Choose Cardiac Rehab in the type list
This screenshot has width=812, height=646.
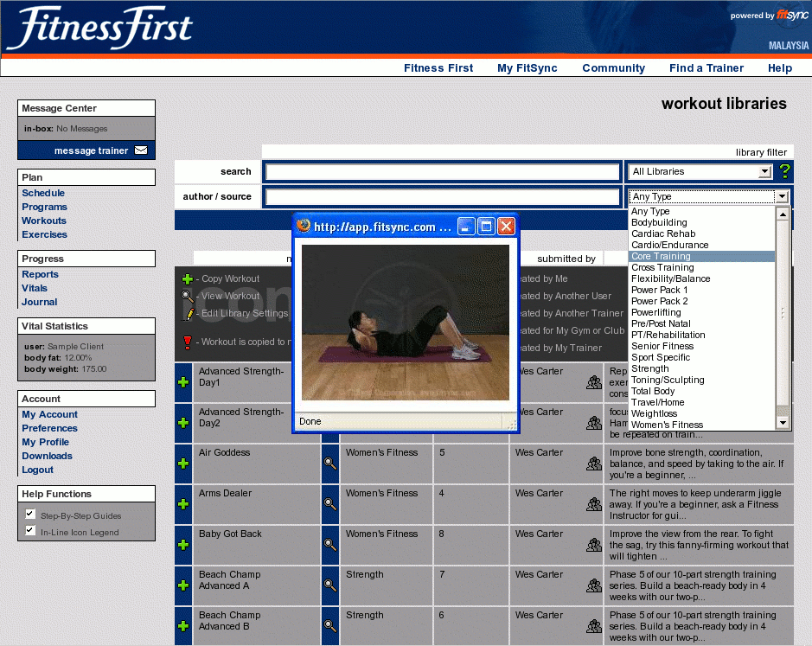coord(663,233)
